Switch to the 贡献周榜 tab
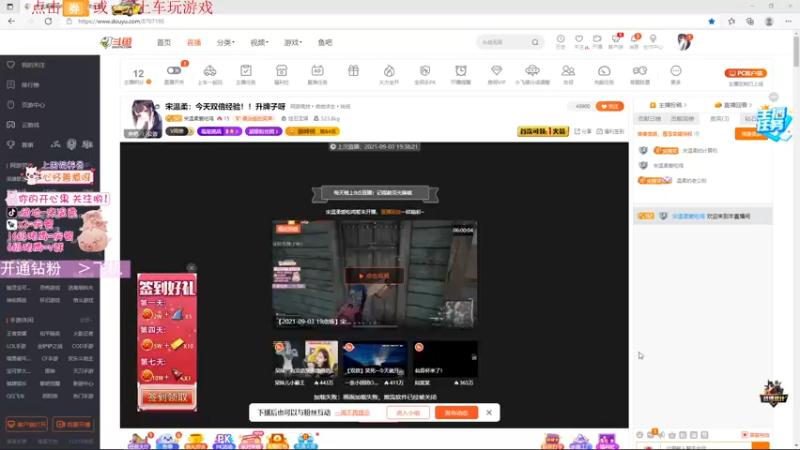 click(683, 118)
